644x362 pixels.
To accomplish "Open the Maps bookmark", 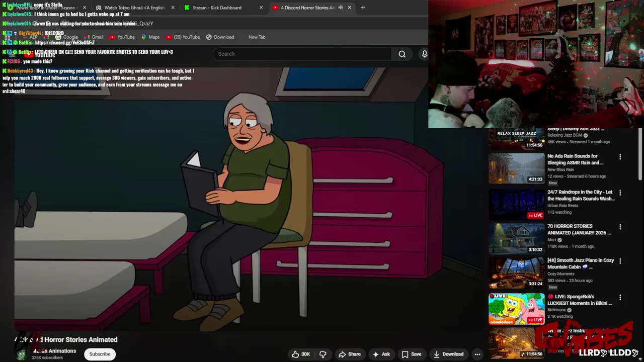I will point(150,37).
